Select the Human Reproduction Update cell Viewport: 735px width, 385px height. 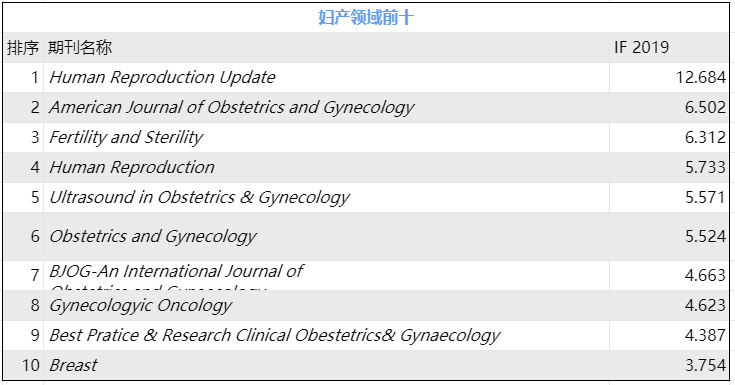click(x=326, y=77)
